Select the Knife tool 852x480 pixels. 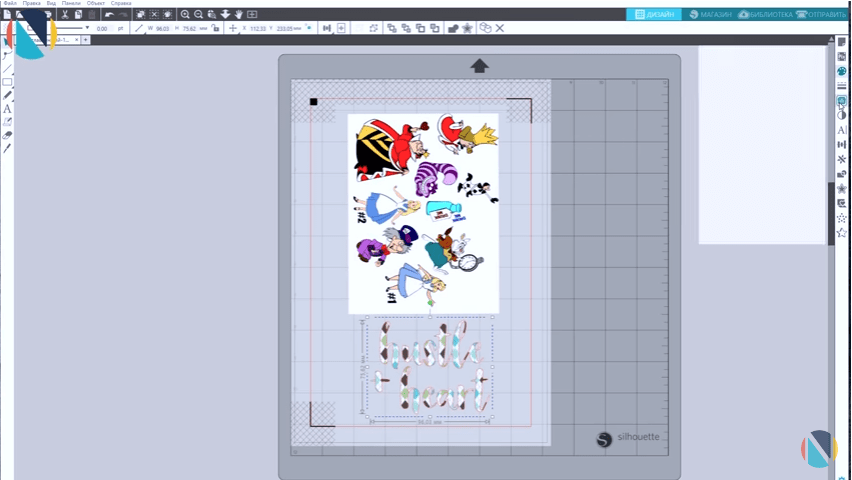[x=7, y=148]
